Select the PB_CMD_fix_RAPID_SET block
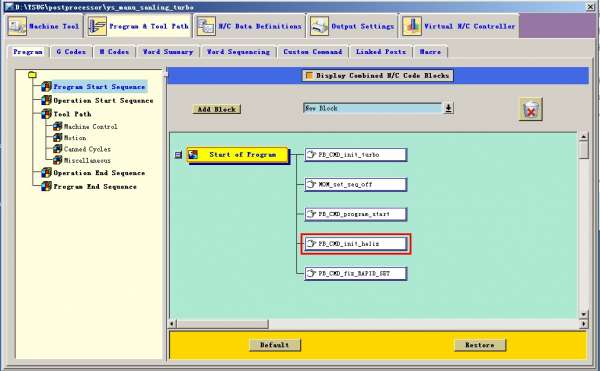This screenshot has width=600, height=371. (x=356, y=273)
